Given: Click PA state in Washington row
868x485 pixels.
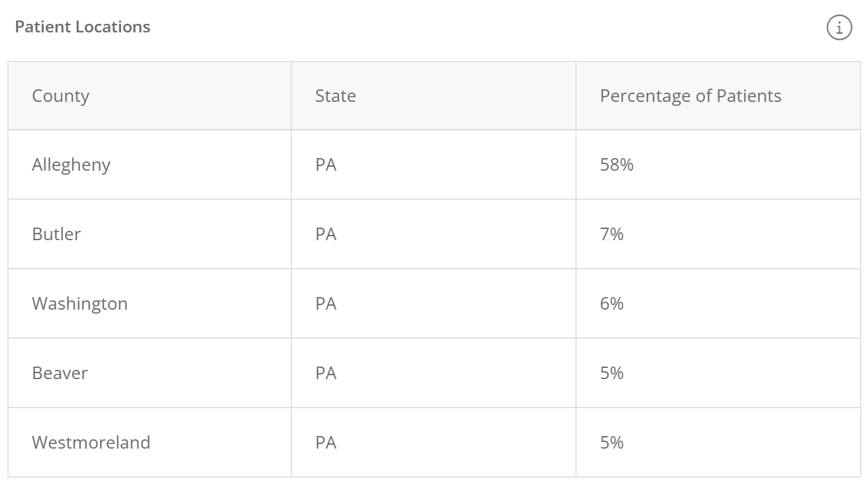Looking at the screenshot, I should (326, 304).
